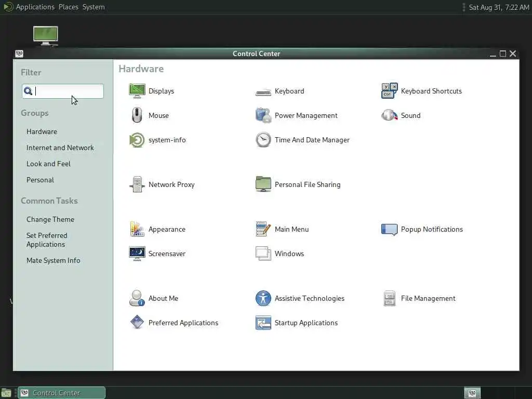Click the Filter text input field
The height and width of the screenshot is (399, 532).
click(x=63, y=91)
